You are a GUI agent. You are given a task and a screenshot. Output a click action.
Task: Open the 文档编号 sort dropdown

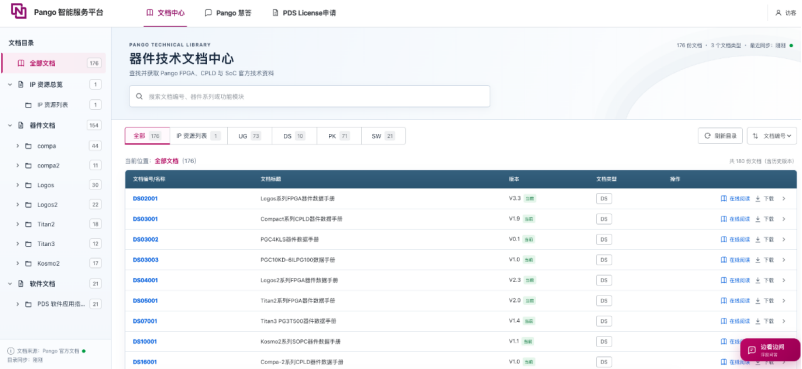click(x=772, y=136)
